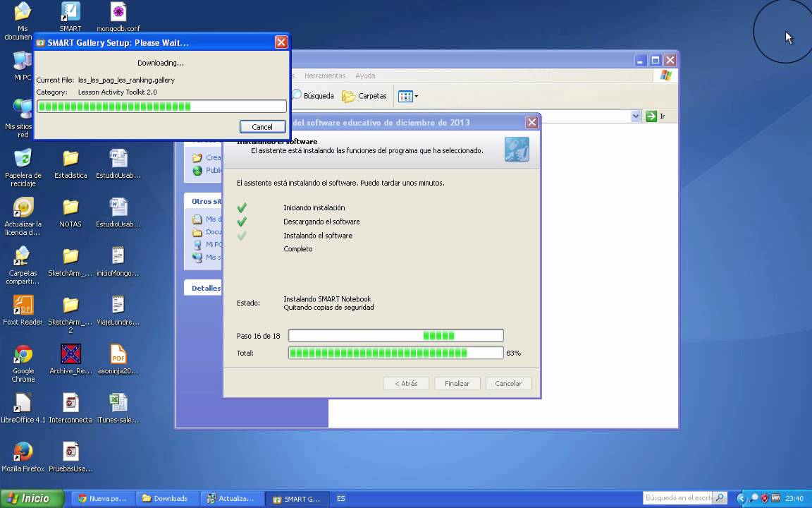This screenshot has height=508, width=812.
Task: Open Herramientas menu in Explorer window
Action: 325,75
